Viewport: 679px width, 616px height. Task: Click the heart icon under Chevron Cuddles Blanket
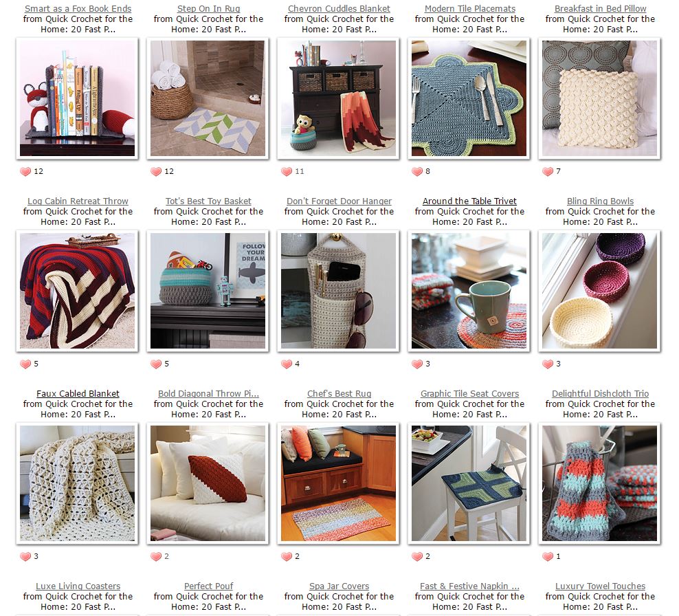point(287,172)
